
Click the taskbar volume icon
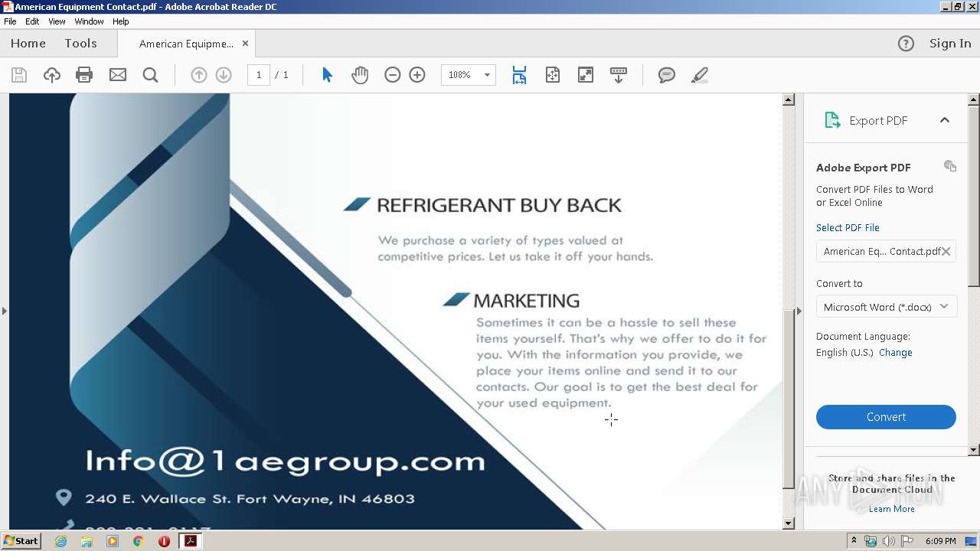point(888,541)
